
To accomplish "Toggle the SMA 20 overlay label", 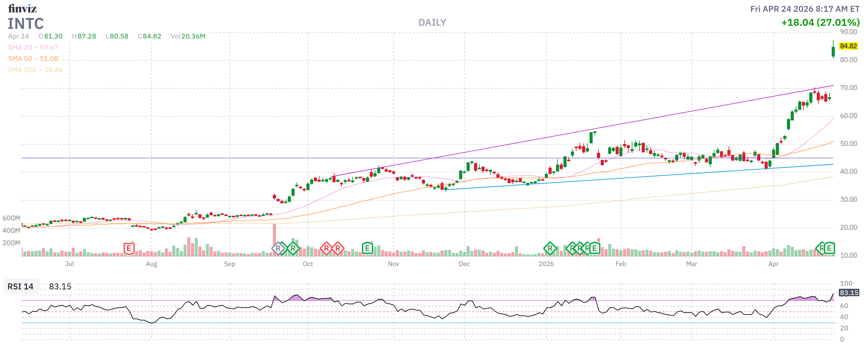I will 20,48.
